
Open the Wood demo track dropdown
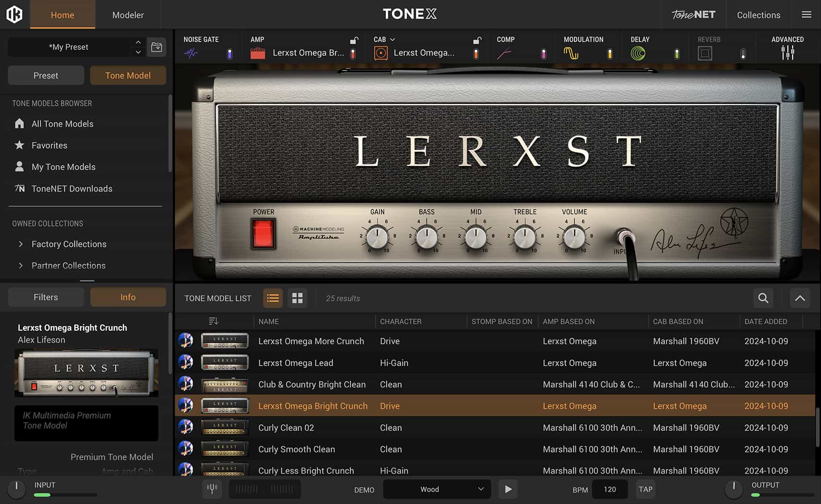(436, 489)
